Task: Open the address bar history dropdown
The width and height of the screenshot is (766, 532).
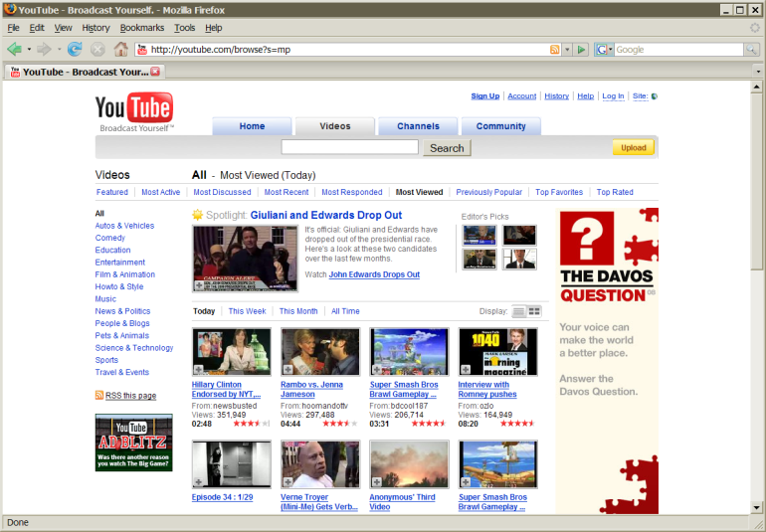Action: [567, 50]
